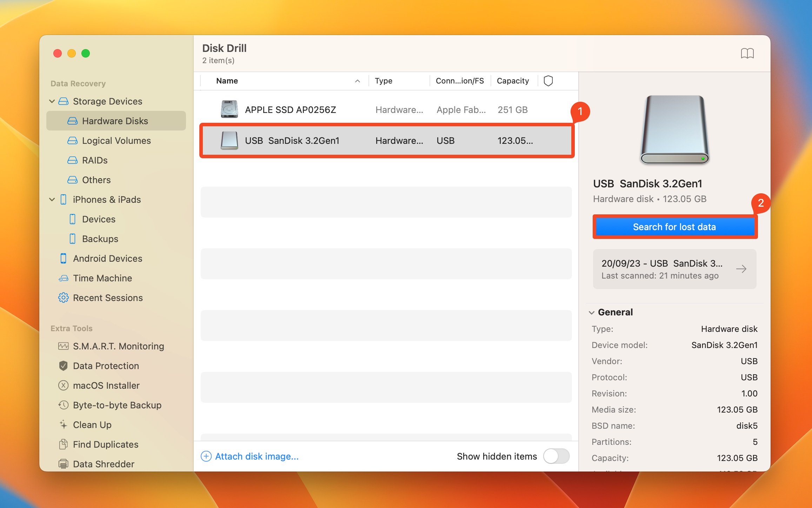Toggle the Show hidden items switch
This screenshot has height=508, width=812.
coord(556,456)
